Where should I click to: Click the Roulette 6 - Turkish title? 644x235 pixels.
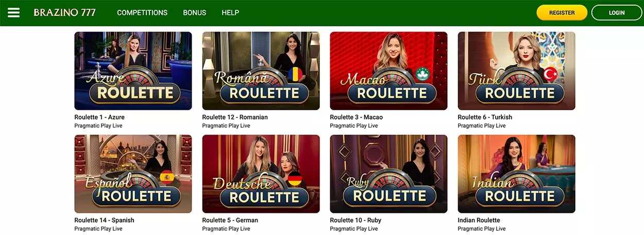coord(485,117)
